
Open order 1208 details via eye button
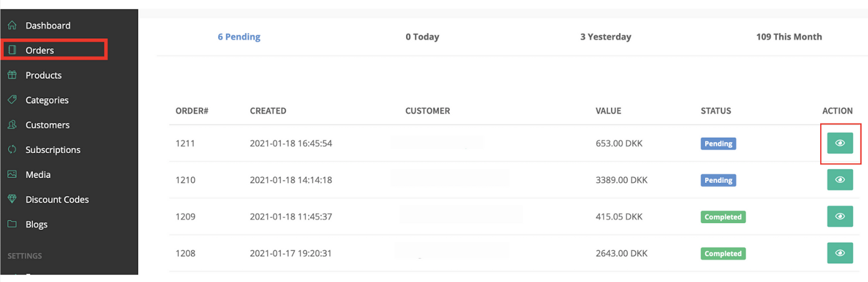click(x=840, y=253)
